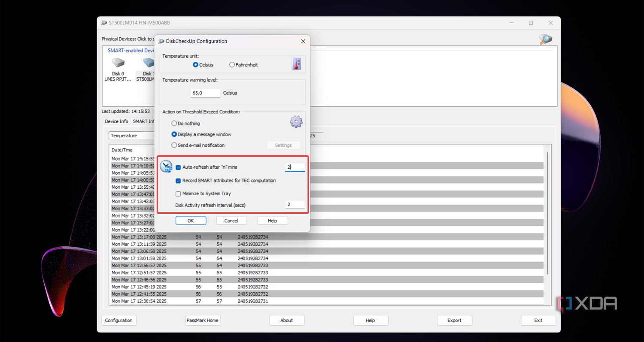Screen dimensions: 644x342
Task: Click the clock icon beside the Auto-refresh option
Action: 166,167
